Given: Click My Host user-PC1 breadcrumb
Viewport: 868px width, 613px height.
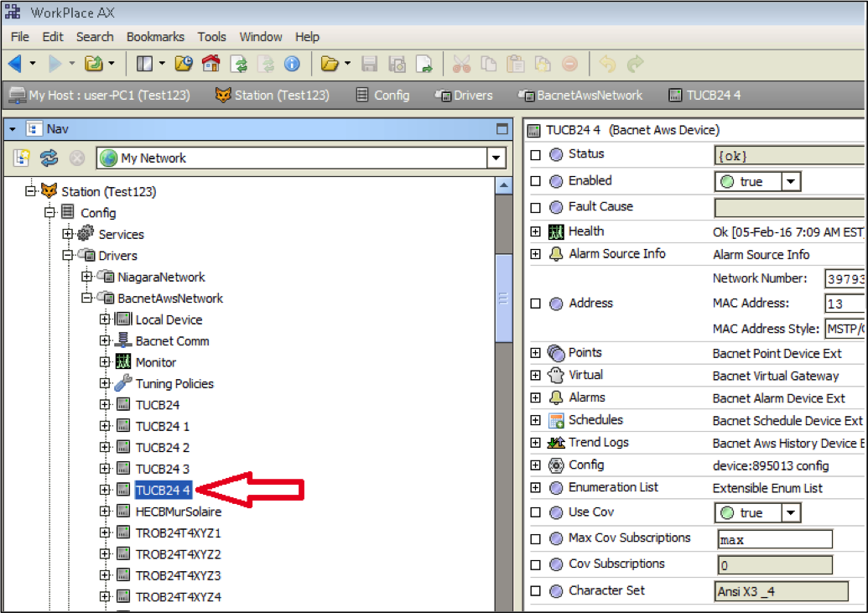Looking at the screenshot, I should [100, 96].
